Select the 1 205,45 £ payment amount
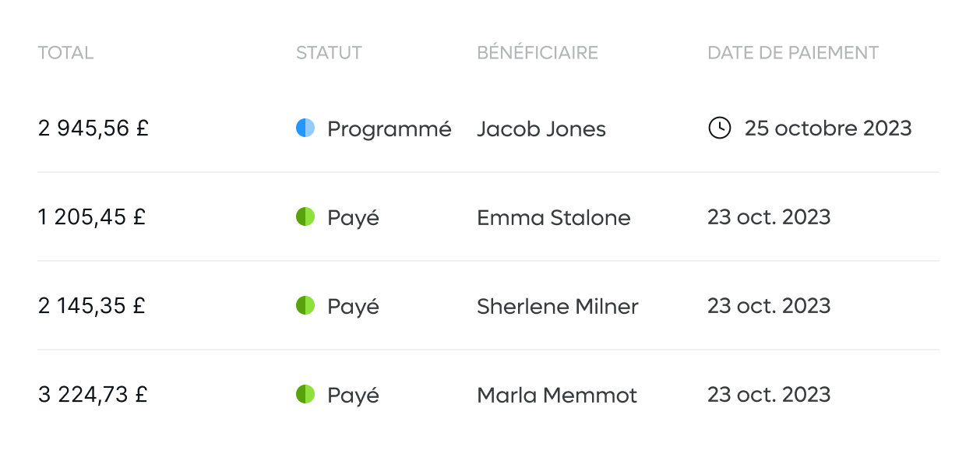Screen dimensions: 980x475 coord(92,217)
